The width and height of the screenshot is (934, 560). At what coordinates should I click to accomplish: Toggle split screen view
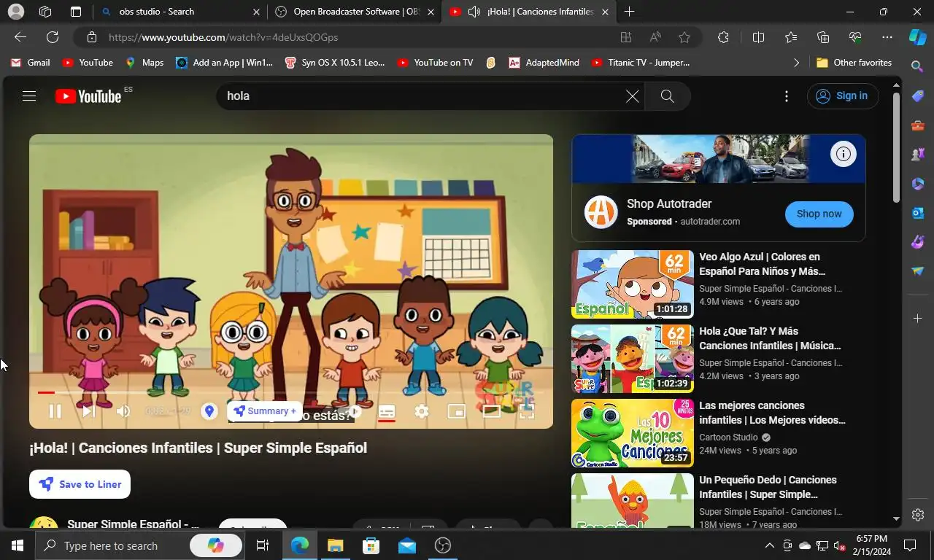(x=758, y=37)
